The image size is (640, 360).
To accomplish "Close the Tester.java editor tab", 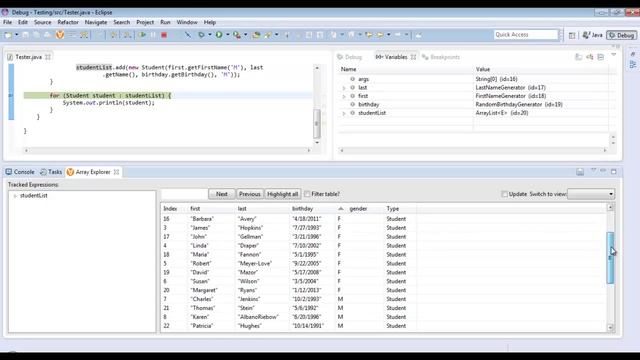I will click(x=48, y=57).
